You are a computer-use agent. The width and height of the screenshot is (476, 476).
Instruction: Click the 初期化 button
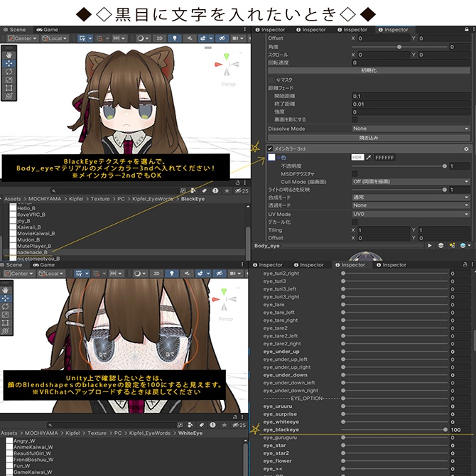[x=369, y=70]
